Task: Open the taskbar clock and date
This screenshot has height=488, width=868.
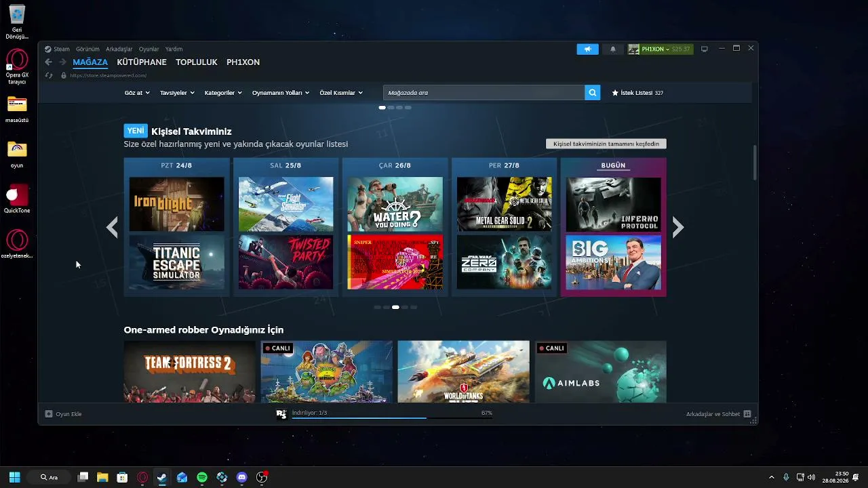Action: click(835, 477)
